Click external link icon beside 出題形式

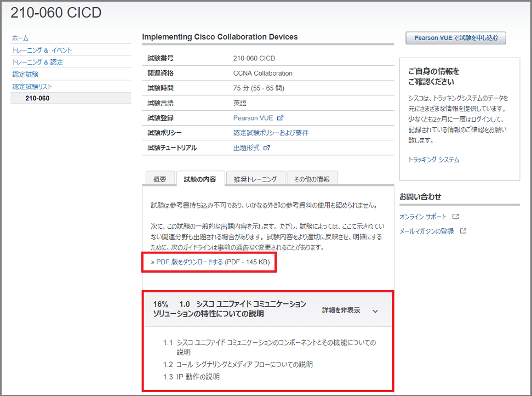[267, 148]
